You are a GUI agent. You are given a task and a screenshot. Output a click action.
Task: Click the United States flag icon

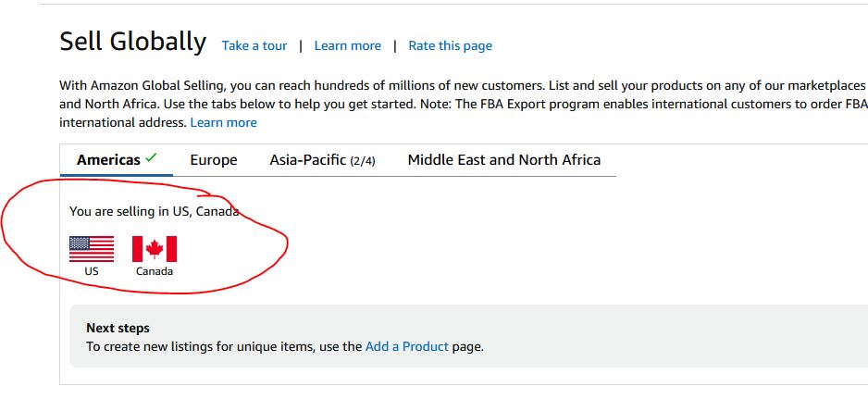click(x=92, y=249)
